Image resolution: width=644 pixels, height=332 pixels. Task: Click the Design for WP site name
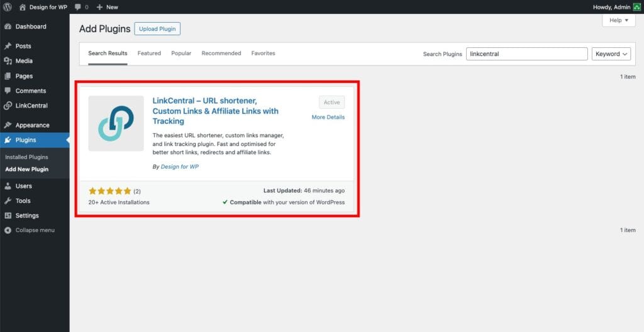pyautogui.click(x=48, y=7)
